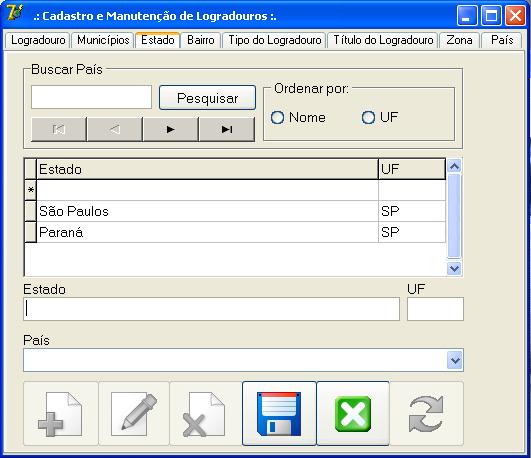
Task: Click the grid scrollbar down arrow
Action: 454,269
